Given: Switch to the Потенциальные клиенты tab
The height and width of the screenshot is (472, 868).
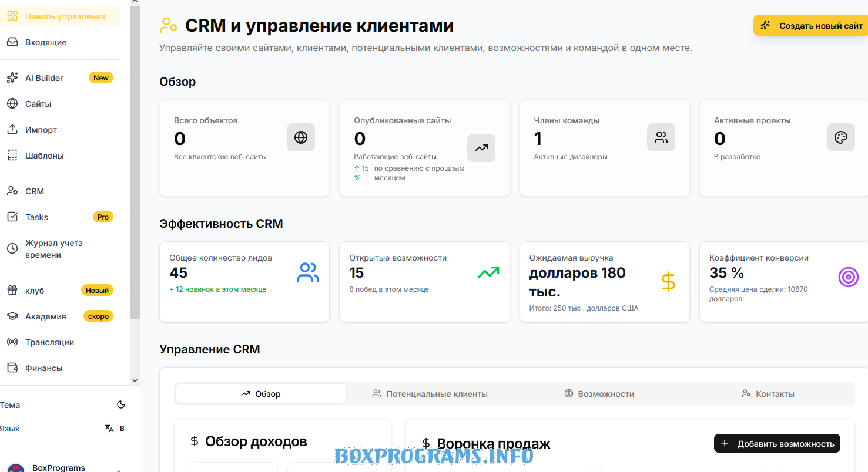Looking at the screenshot, I should pyautogui.click(x=430, y=394).
